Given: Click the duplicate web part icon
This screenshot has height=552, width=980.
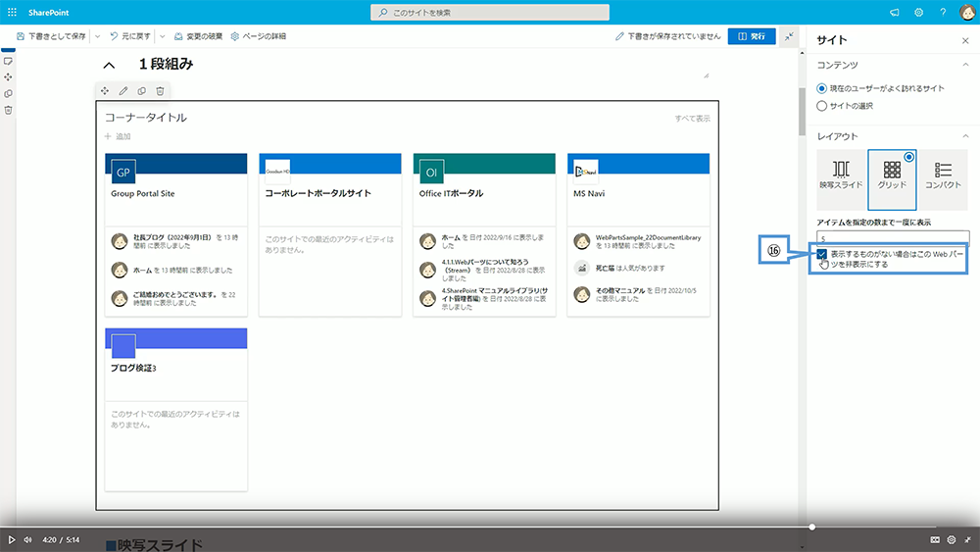Looking at the screenshot, I should tap(142, 90).
